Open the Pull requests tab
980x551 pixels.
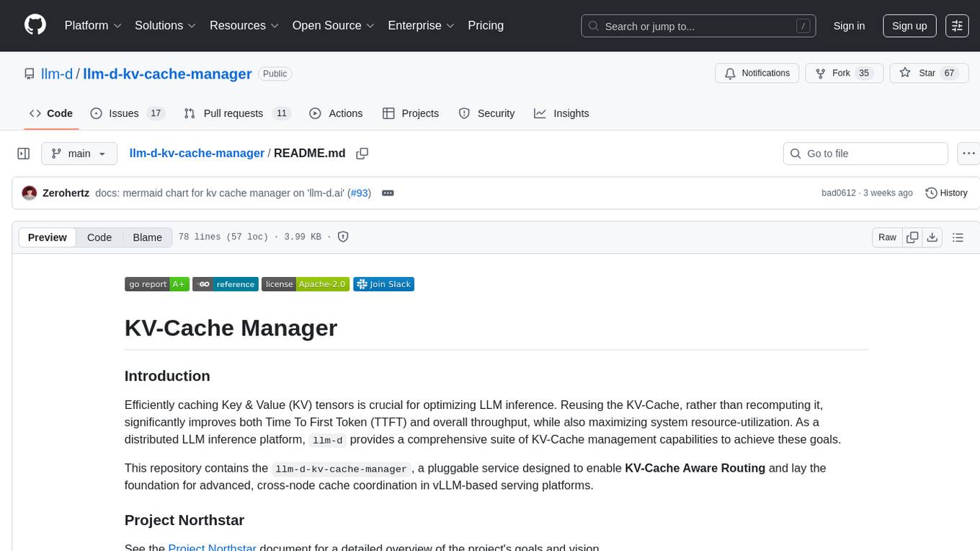click(236, 113)
